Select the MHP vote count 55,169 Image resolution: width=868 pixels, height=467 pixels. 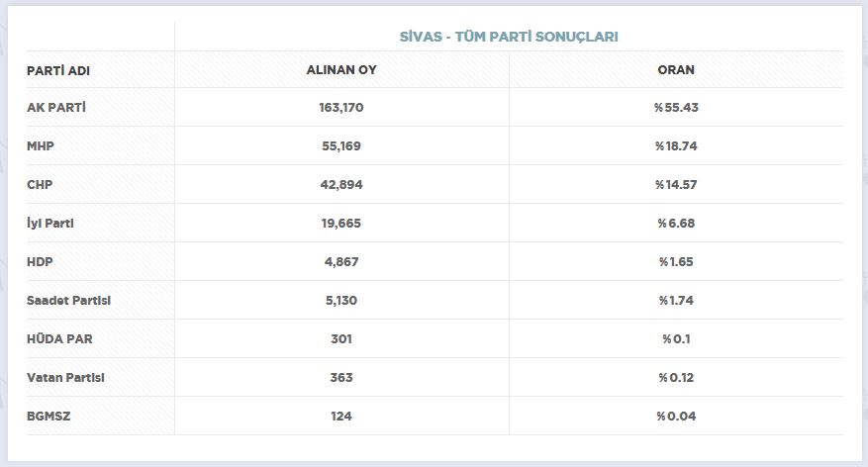341,145
